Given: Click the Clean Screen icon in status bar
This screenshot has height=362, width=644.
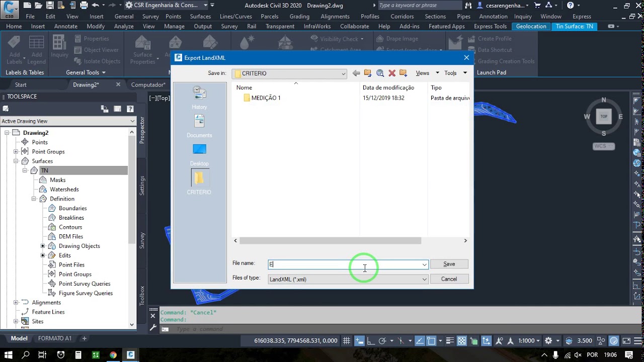Looking at the screenshot, I should (x=625, y=340).
